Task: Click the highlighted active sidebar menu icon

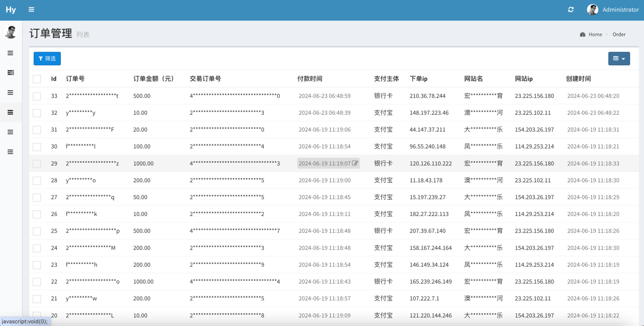Action: point(11,113)
